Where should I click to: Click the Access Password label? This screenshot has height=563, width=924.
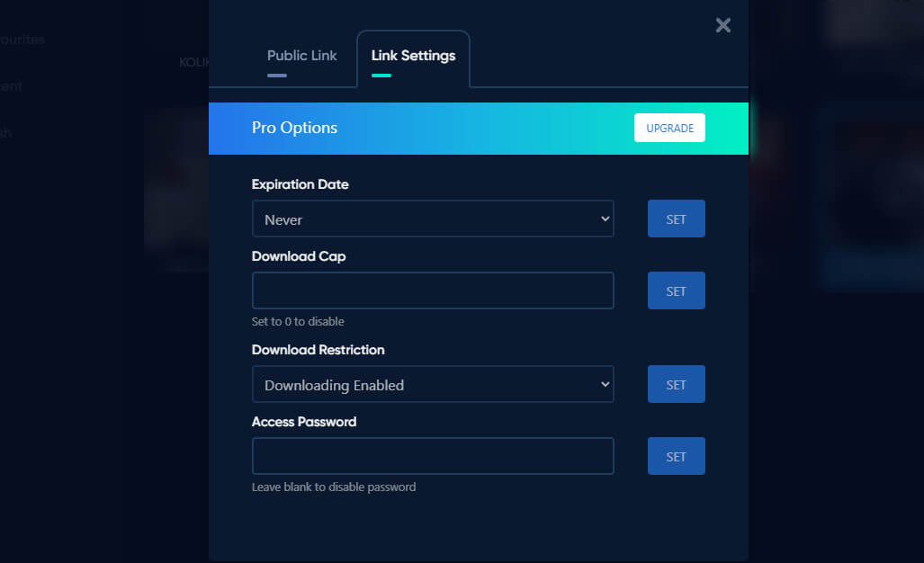(x=303, y=422)
